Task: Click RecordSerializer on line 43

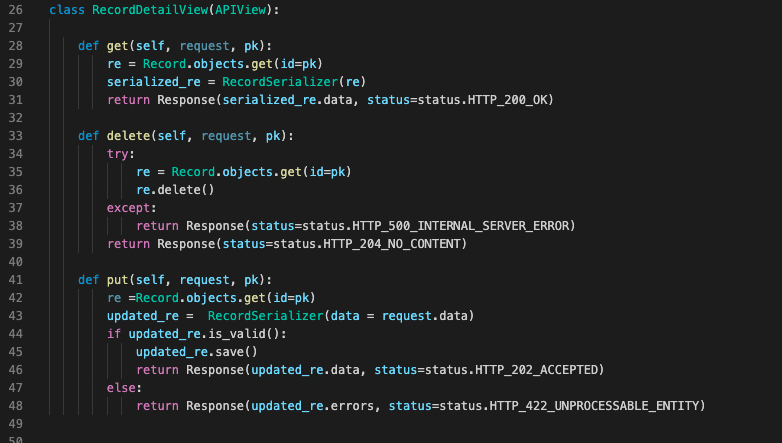Action: pyautogui.click(x=266, y=316)
